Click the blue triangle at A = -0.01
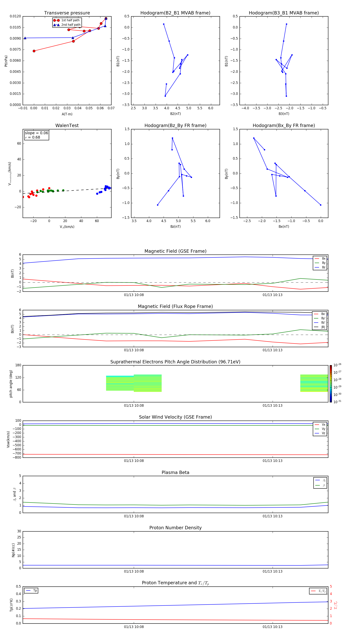Image resolution: width=351 pixels, height=644 pixels. (x=25, y=38)
